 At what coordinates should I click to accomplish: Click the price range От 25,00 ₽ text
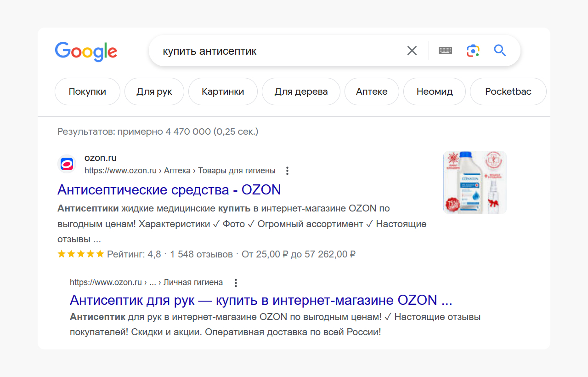tap(299, 254)
